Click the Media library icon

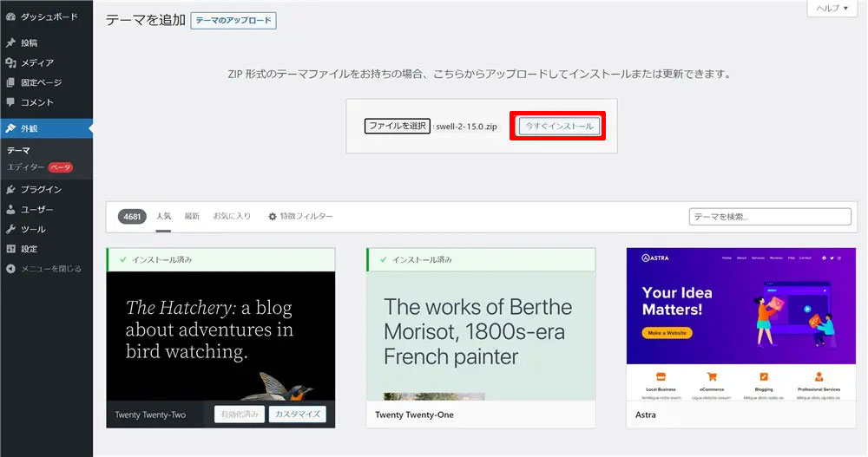click(x=10, y=62)
